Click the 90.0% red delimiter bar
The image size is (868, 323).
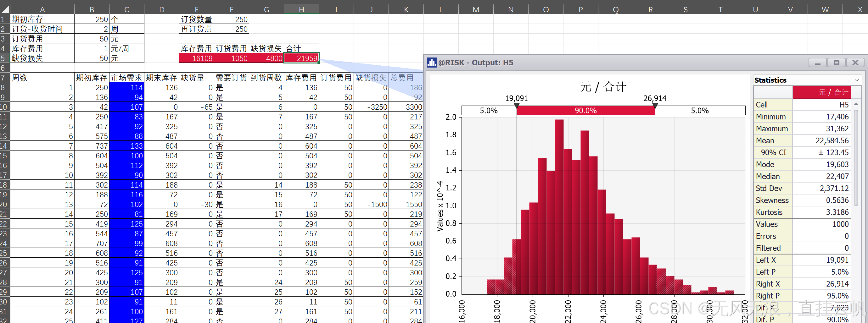[585, 111]
